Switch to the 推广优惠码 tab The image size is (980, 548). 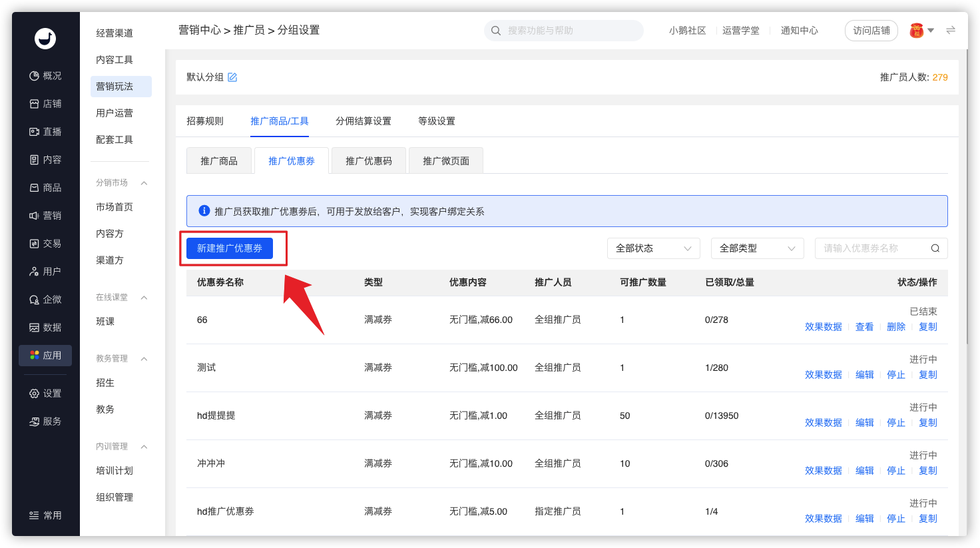click(369, 161)
